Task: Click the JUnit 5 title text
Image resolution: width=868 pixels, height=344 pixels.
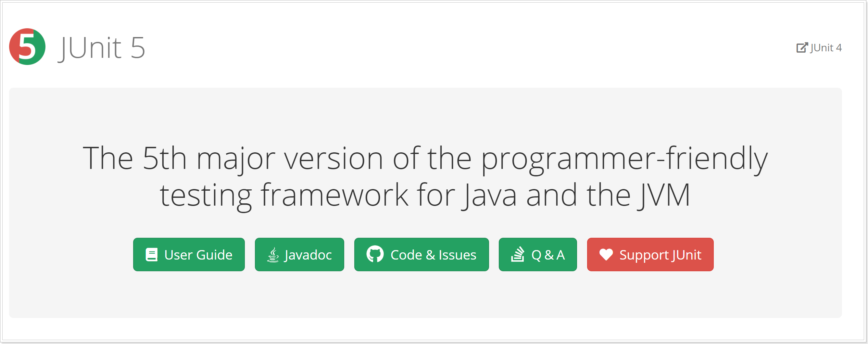Action: (102, 48)
